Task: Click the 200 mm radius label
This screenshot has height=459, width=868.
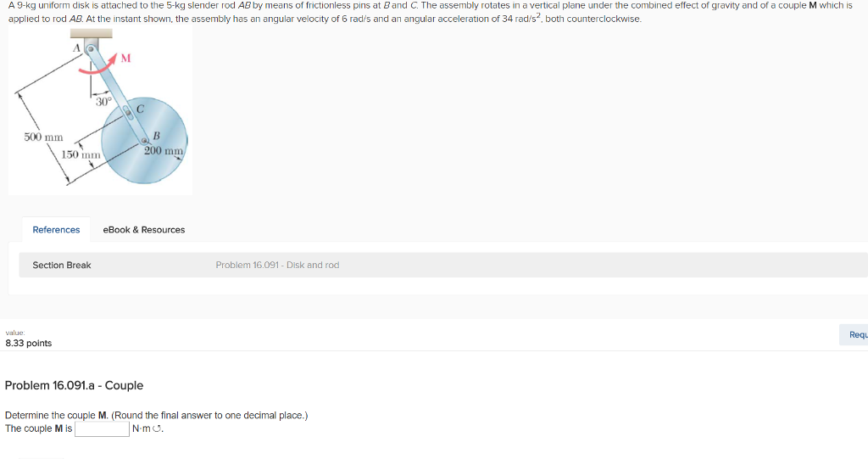Action: (164, 151)
